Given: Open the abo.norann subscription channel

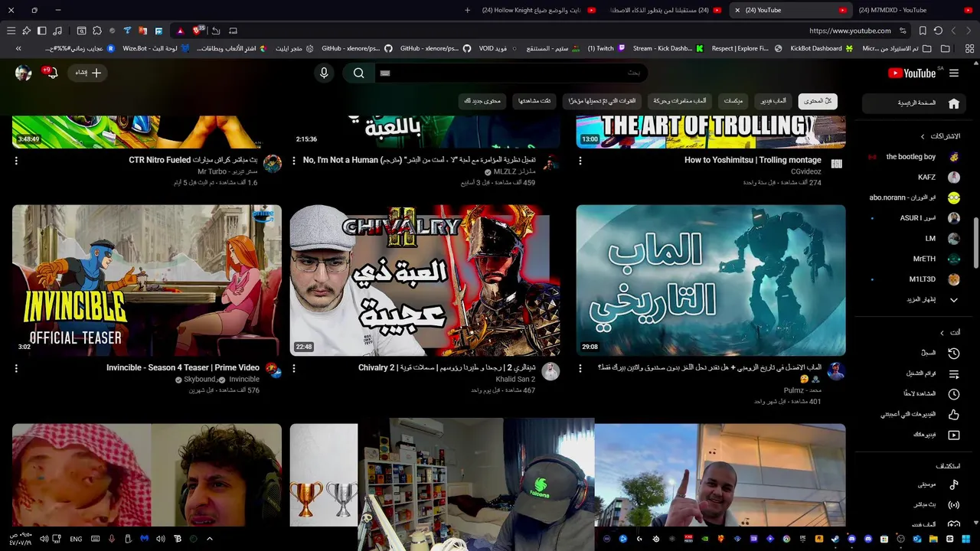Looking at the screenshot, I should click(x=913, y=197).
